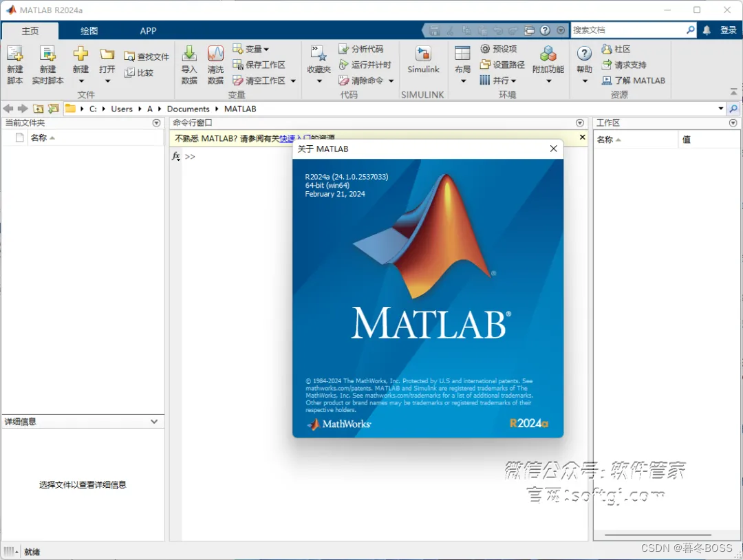Image resolution: width=743 pixels, height=560 pixels.
Task: Click 运行并计时 (Run and Time)
Action: [x=365, y=65]
